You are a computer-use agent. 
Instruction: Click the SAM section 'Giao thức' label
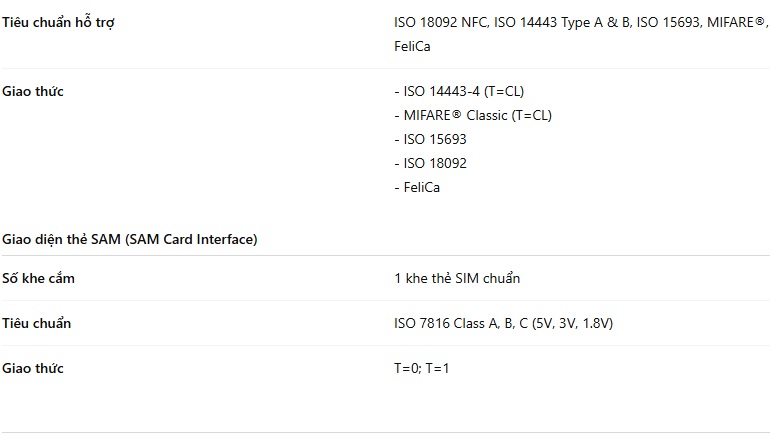point(33,369)
